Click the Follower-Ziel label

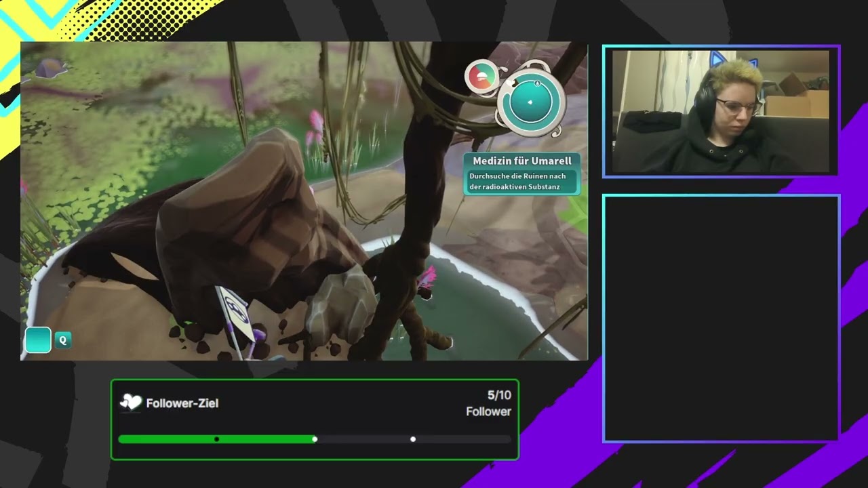[182, 403]
